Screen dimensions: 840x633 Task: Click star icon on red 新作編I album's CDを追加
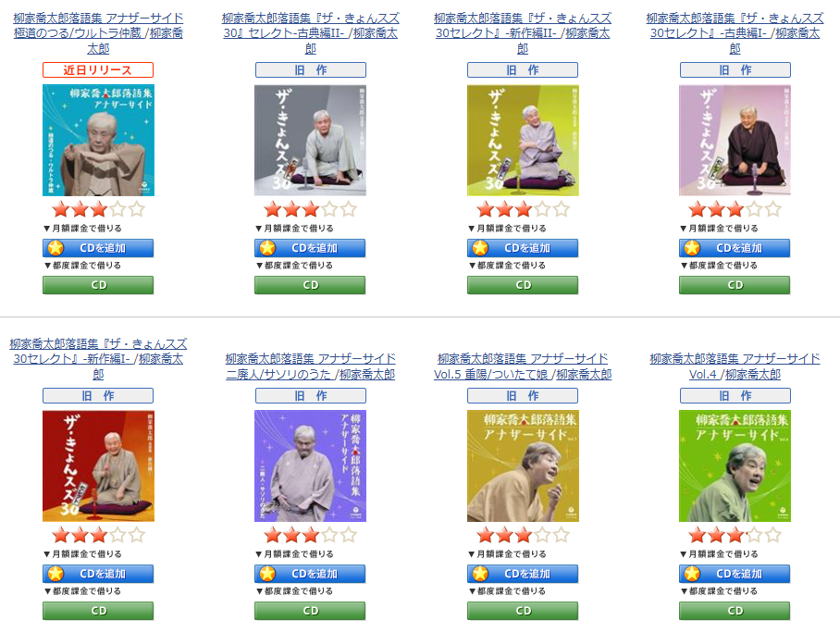click(56, 574)
